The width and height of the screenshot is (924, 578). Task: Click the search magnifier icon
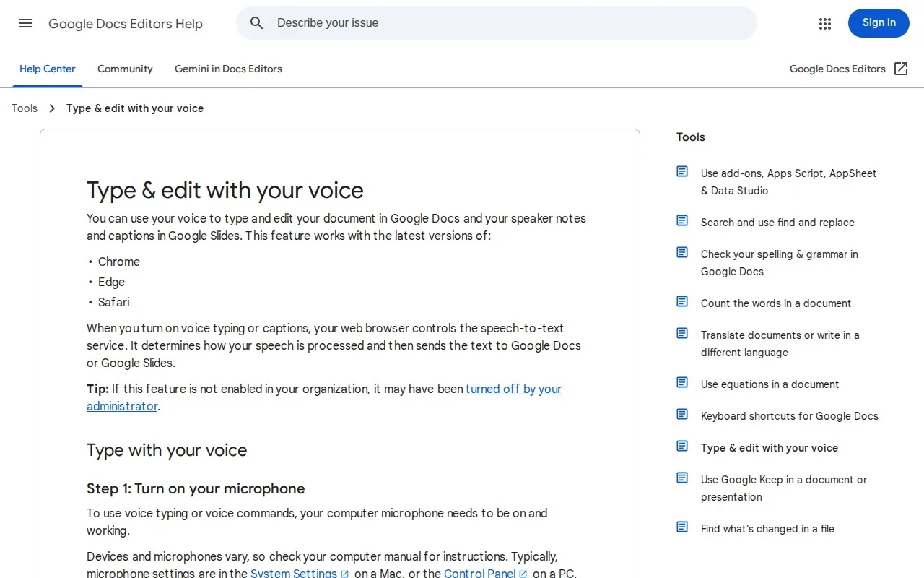[257, 23]
